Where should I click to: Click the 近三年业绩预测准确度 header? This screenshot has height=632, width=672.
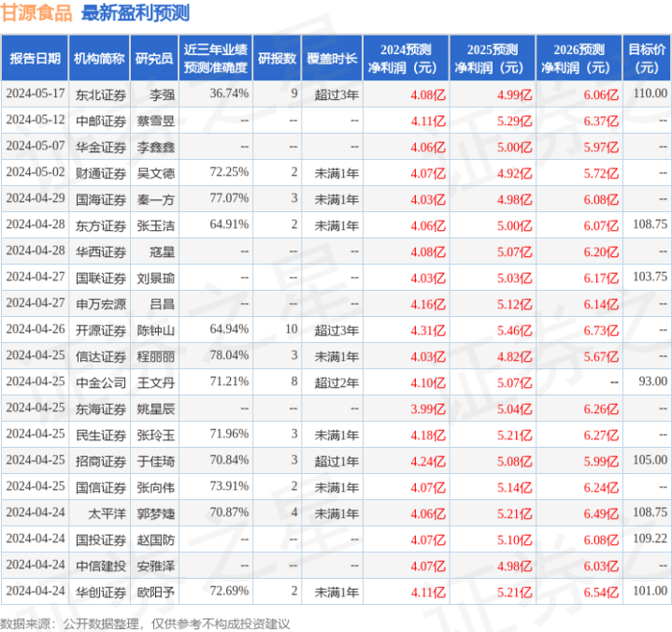216,58
